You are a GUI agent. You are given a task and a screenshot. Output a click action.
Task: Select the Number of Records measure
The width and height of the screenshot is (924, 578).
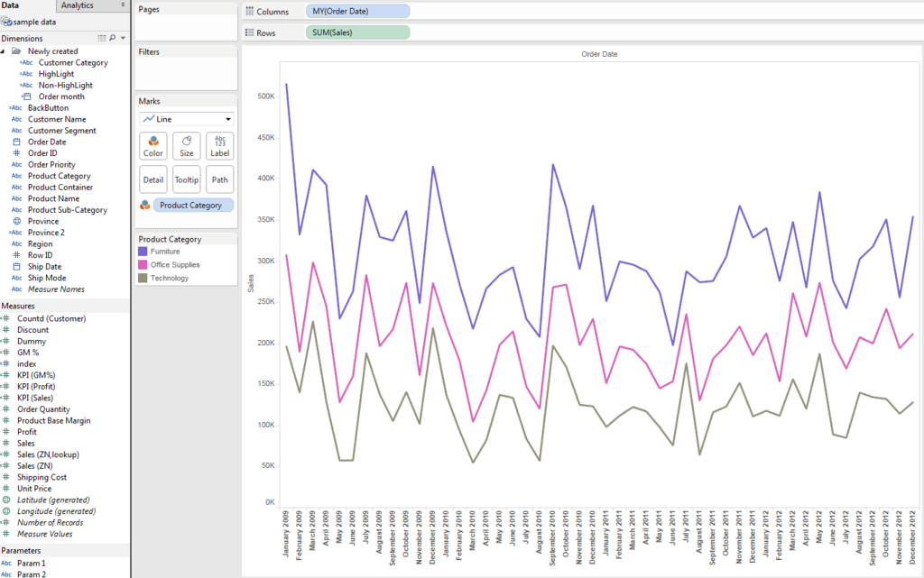(51, 523)
